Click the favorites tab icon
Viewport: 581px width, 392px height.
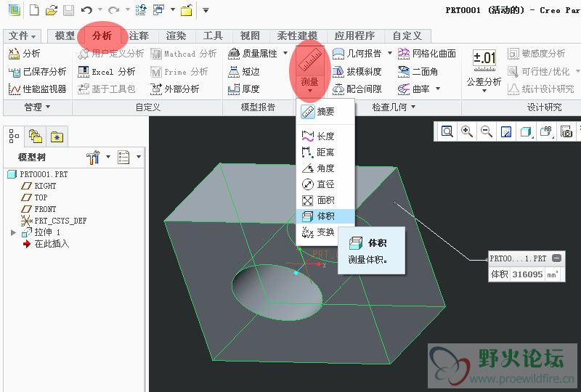pos(57,136)
